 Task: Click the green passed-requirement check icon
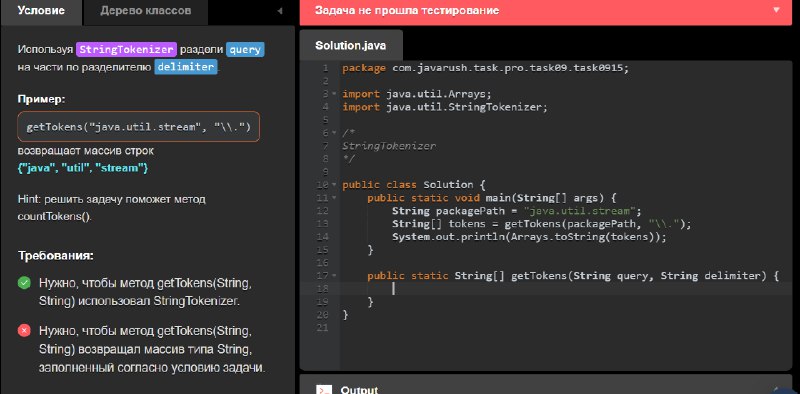click(24, 283)
